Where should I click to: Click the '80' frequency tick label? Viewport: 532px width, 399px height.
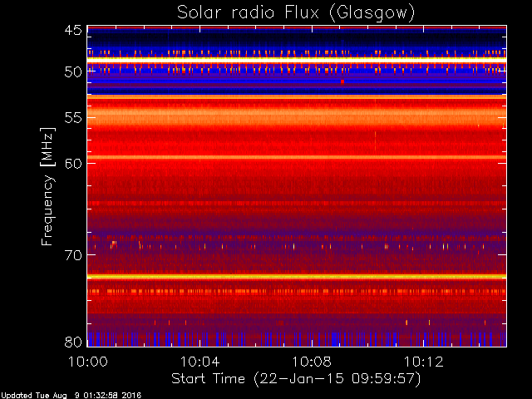[73, 342]
